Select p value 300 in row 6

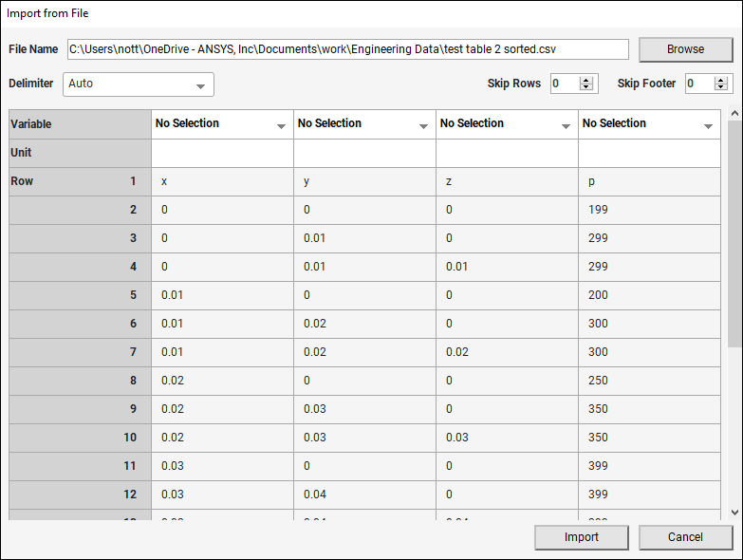point(649,324)
